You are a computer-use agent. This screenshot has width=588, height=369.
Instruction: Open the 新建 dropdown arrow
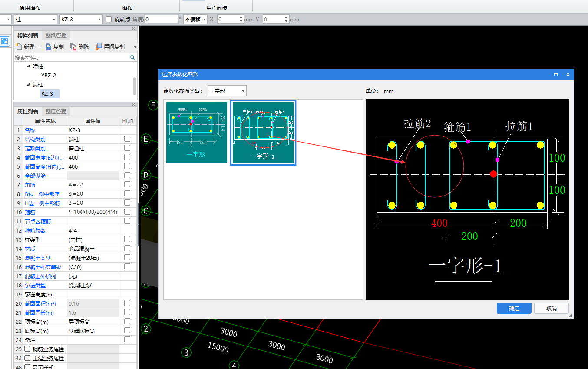coord(39,47)
